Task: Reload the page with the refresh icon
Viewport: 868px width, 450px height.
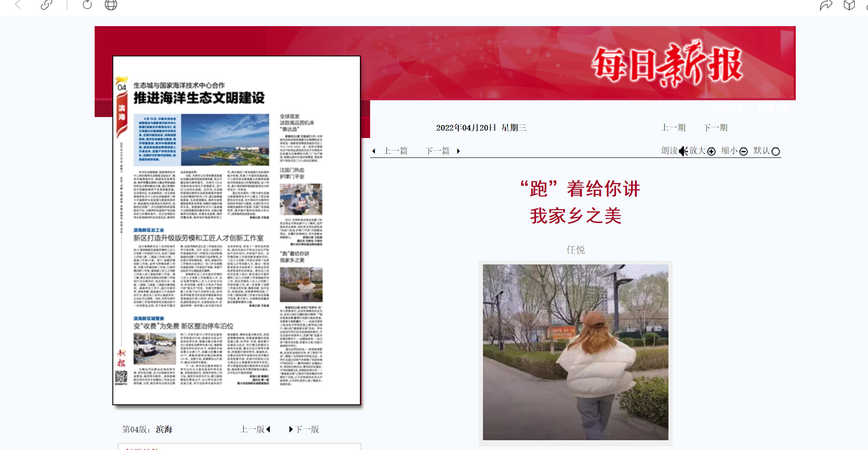Action: click(87, 5)
